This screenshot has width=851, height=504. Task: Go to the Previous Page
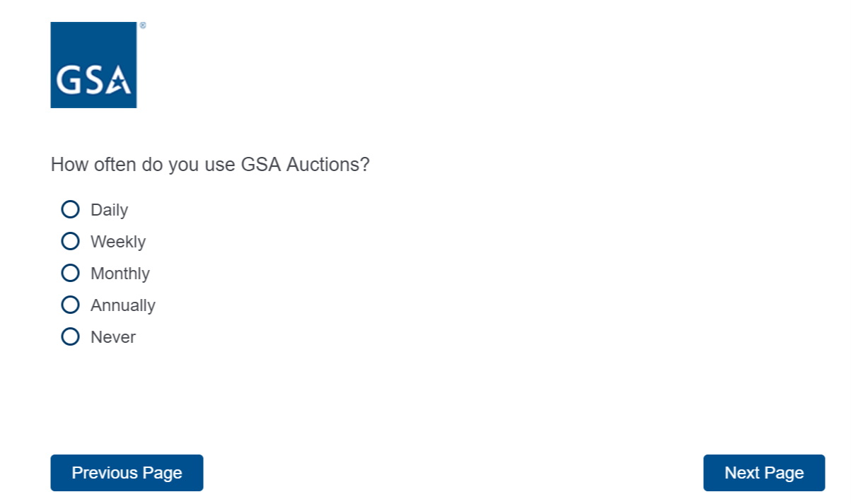pos(127,473)
